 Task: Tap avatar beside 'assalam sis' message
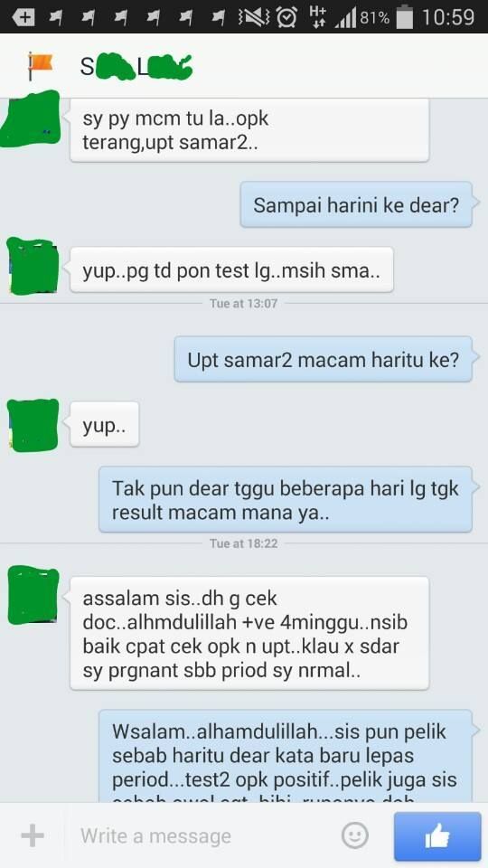tap(33, 595)
